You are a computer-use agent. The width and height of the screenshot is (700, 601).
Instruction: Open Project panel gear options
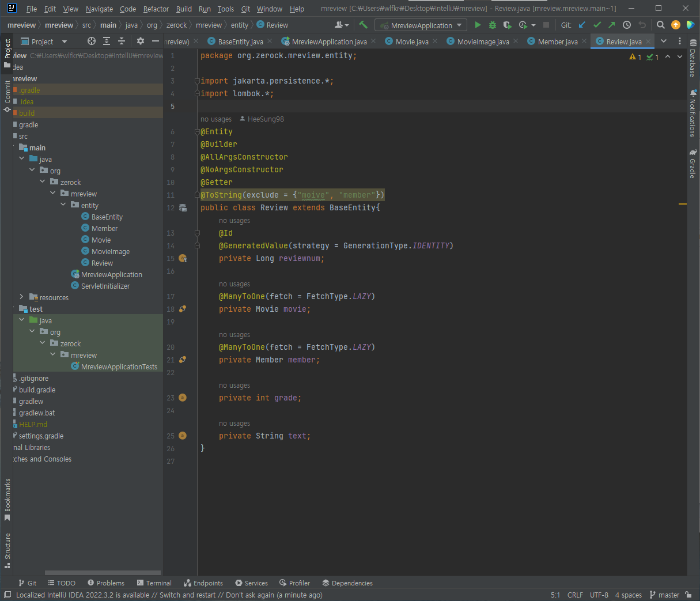141,41
